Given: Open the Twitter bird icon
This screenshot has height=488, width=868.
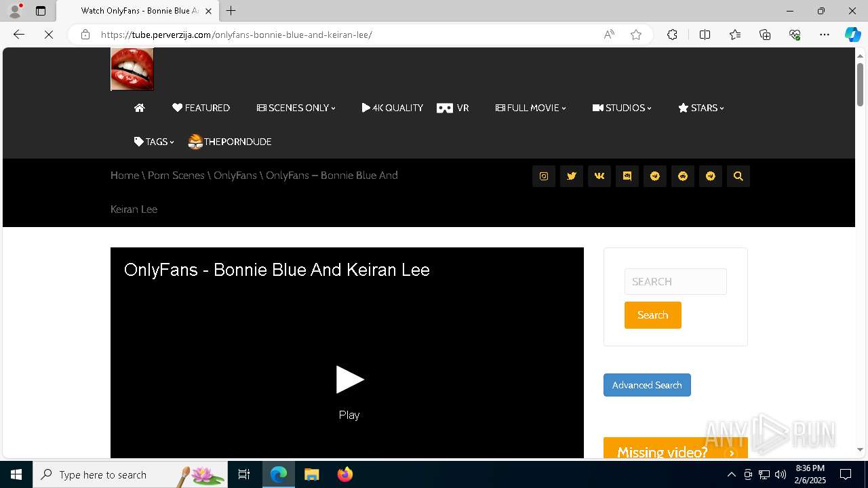Looking at the screenshot, I should pos(572,176).
